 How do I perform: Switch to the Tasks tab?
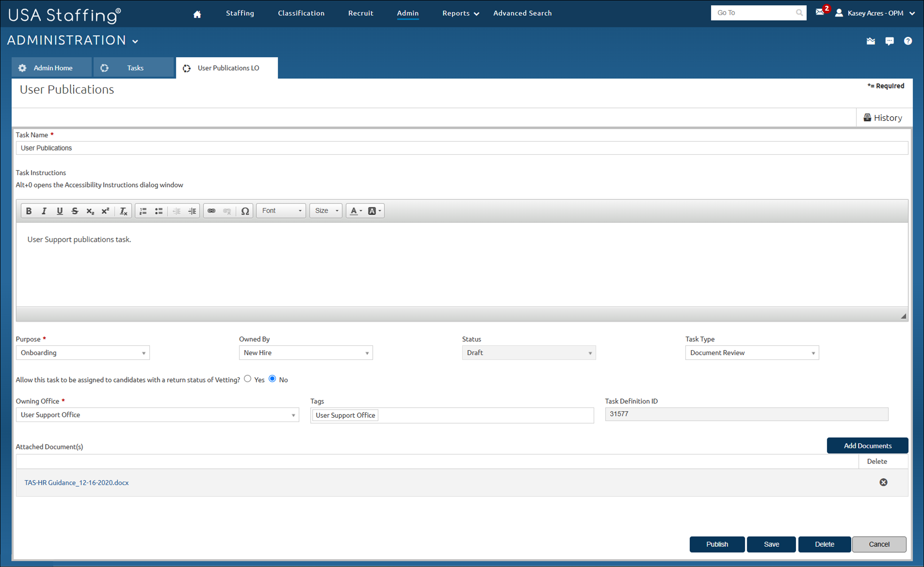[x=134, y=68]
